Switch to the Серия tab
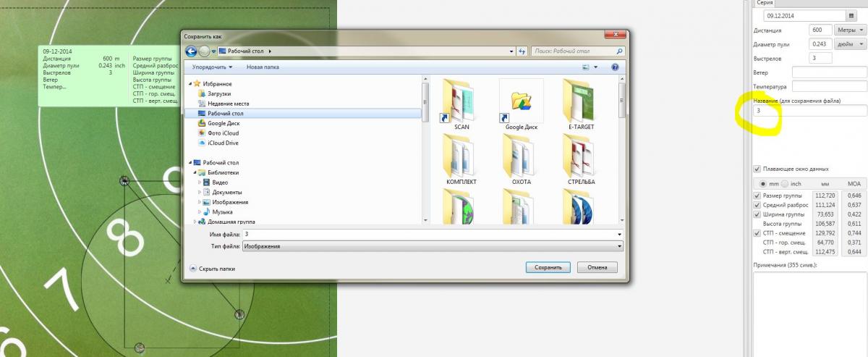The height and width of the screenshot is (357, 868). click(x=765, y=4)
